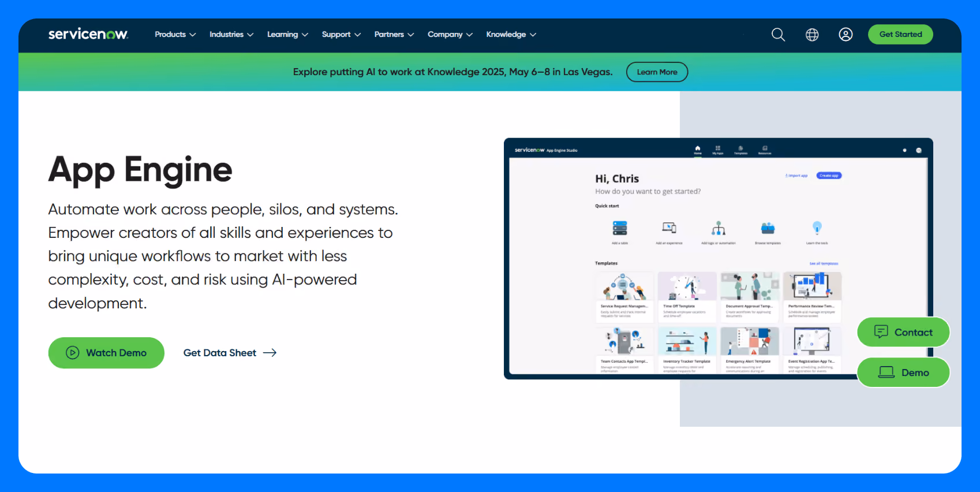Open the Company dropdown
Viewport: 980px width, 492px height.
click(450, 35)
